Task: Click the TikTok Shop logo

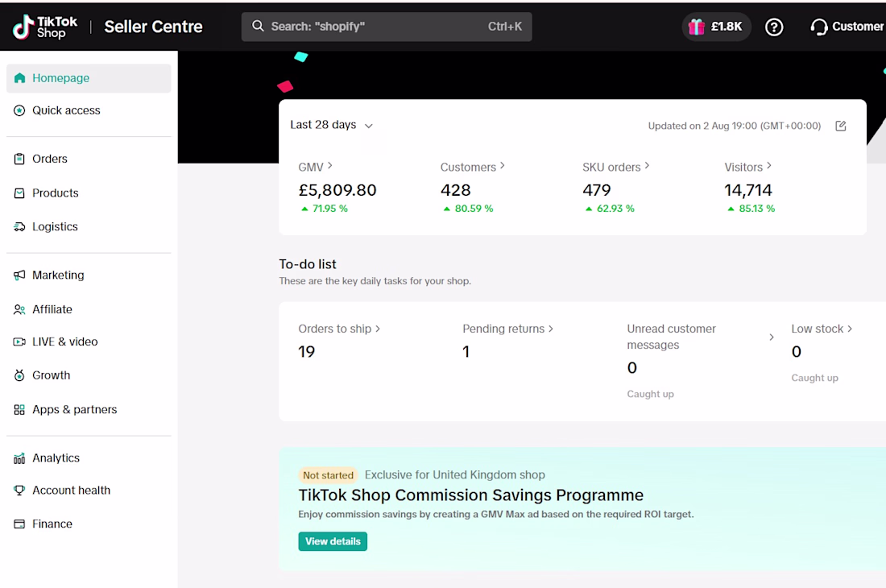Action: [45, 27]
